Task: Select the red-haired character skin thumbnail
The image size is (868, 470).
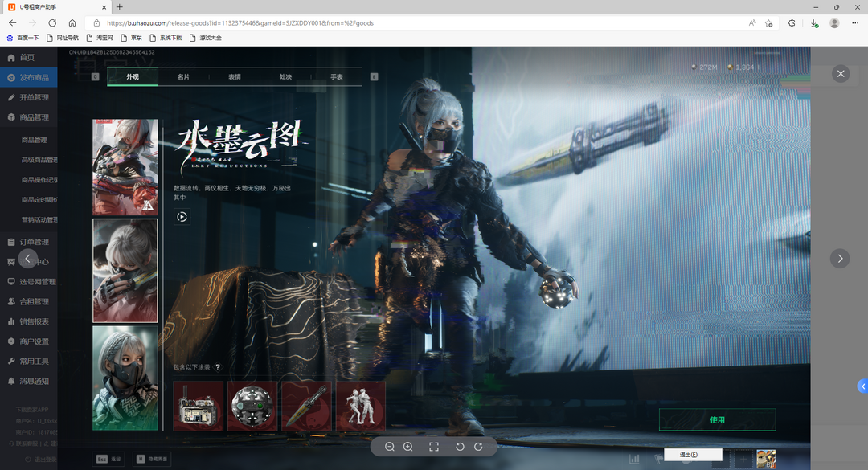Action: (125, 167)
